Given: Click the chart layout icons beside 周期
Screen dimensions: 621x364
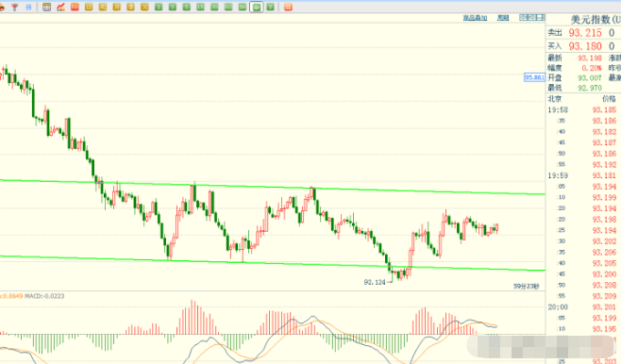Looking at the screenshot, I should tap(532, 17).
